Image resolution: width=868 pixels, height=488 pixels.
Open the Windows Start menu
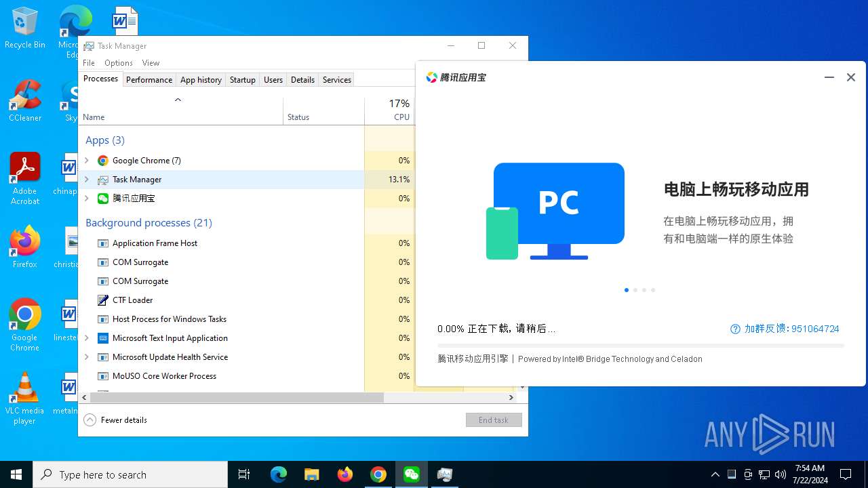(x=16, y=474)
